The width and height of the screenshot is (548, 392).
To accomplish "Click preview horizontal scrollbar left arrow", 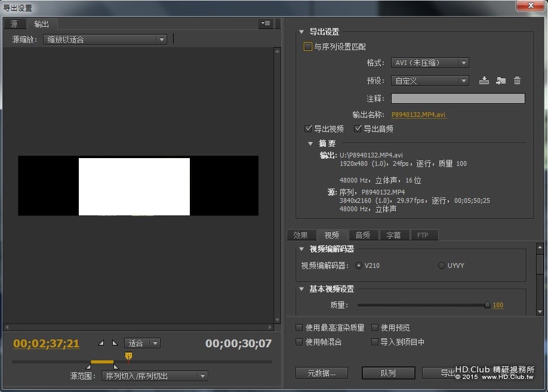I will click(7, 327).
